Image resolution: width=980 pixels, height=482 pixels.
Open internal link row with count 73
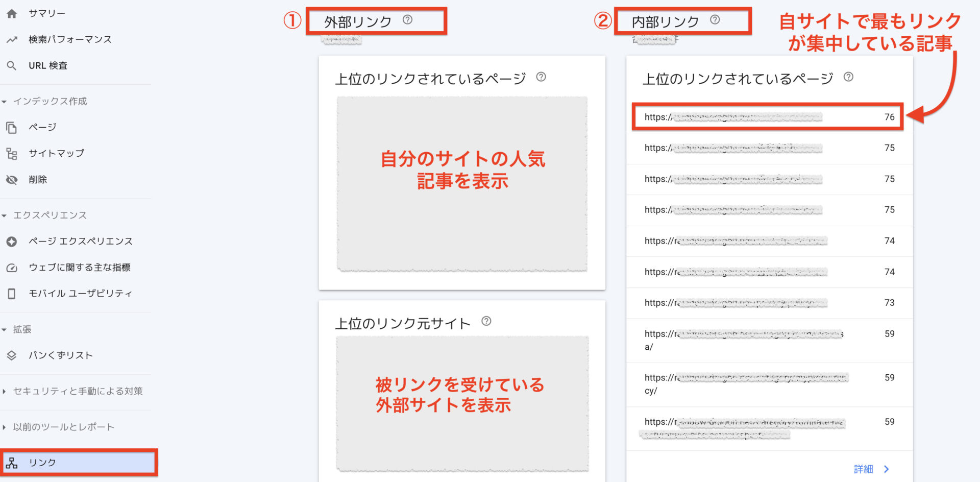pos(769,303)
